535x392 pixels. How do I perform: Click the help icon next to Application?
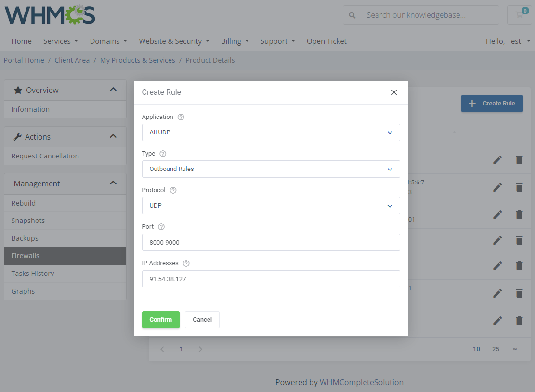click(x=181, y=117)
